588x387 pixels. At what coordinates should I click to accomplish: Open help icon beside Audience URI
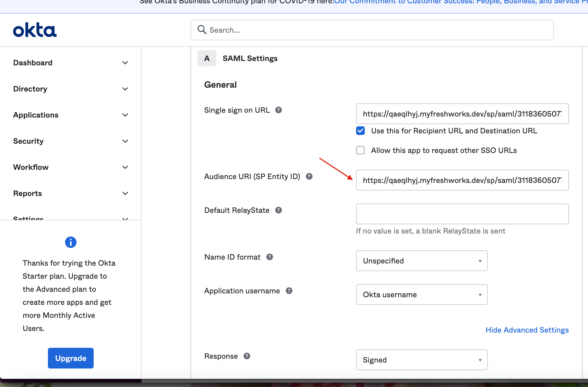tap(309, 176)
